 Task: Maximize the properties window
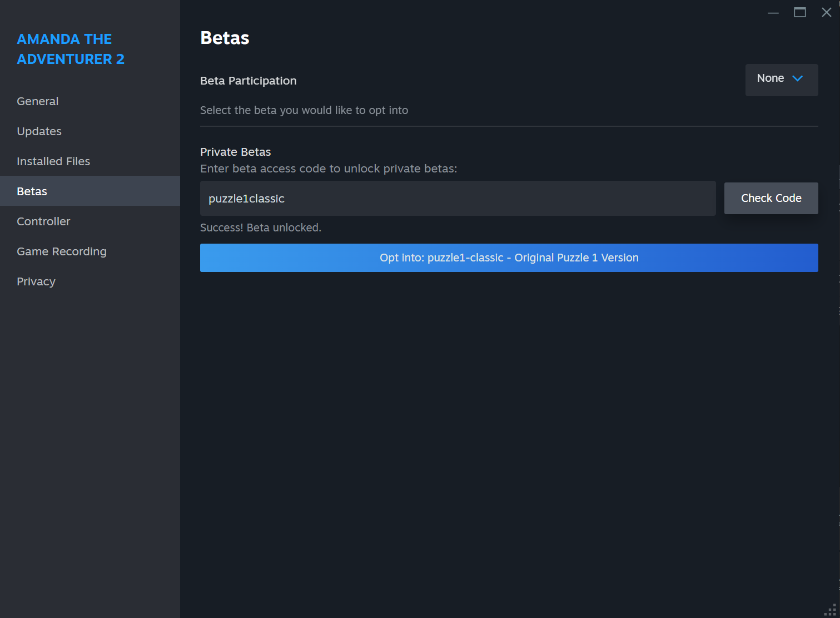tap(800, 12)
